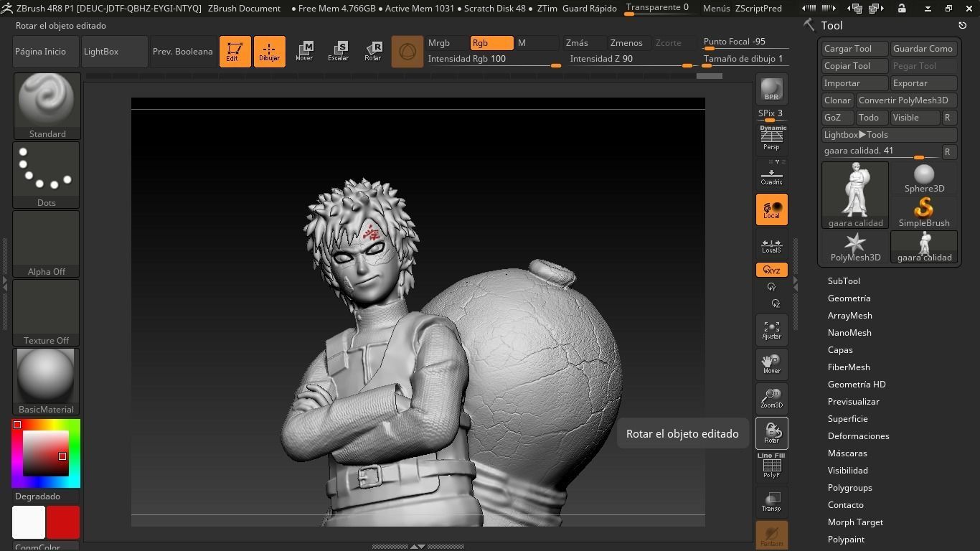The width and height of the screenshot is (980, 551).
Task: Click the Mover hand navigation icon
Action: tap(771, 364)
